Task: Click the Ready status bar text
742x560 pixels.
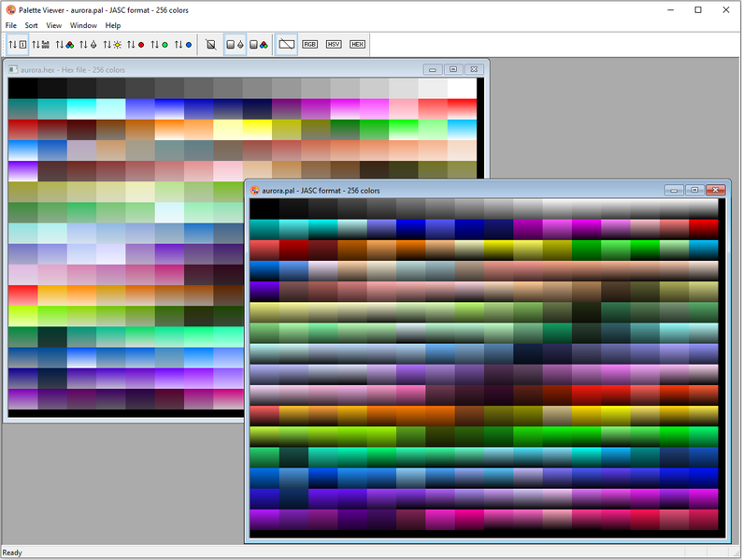Action: click(12, 553)
